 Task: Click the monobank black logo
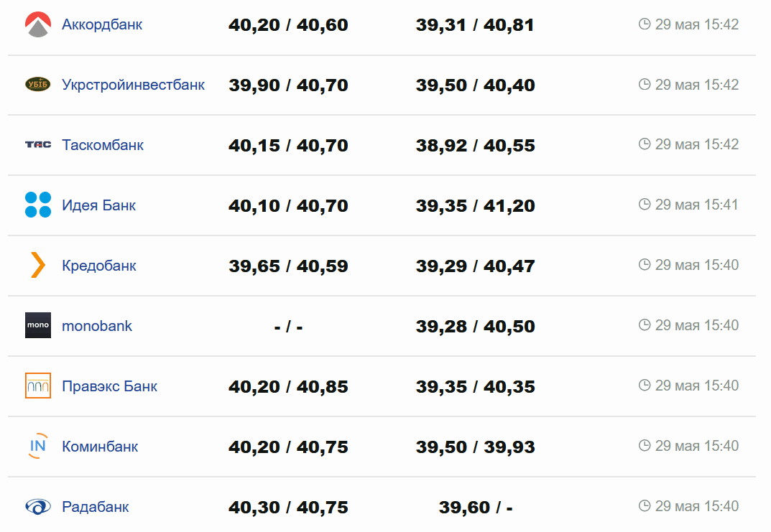click(38, 326)
